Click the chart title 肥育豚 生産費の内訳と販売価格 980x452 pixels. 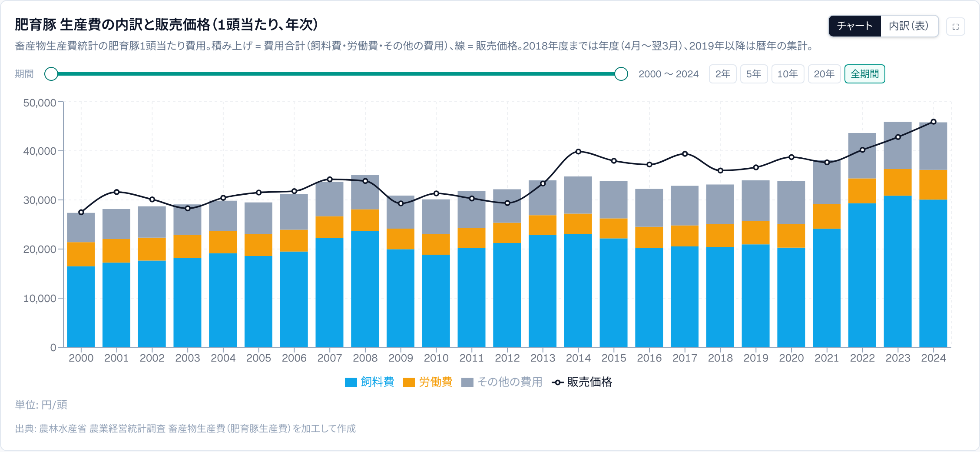(x=167, y=25)
